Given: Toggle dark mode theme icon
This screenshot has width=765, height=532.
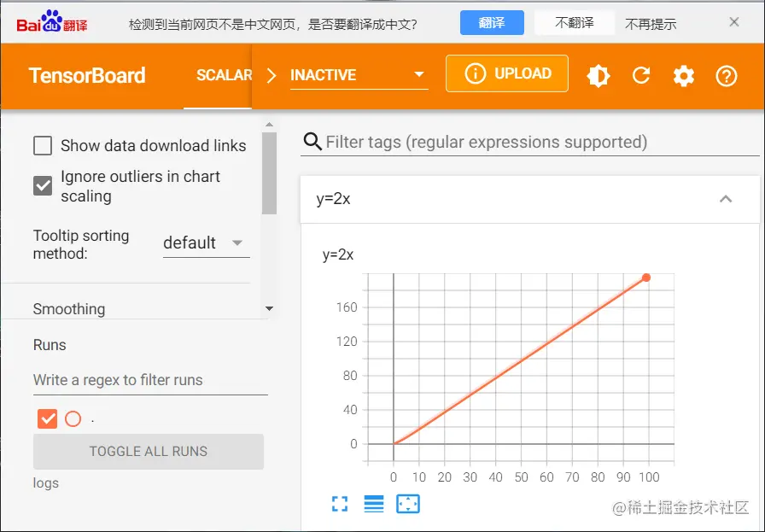Looking at the screenshot, I should pyautogui.click(x=599, y=76).
